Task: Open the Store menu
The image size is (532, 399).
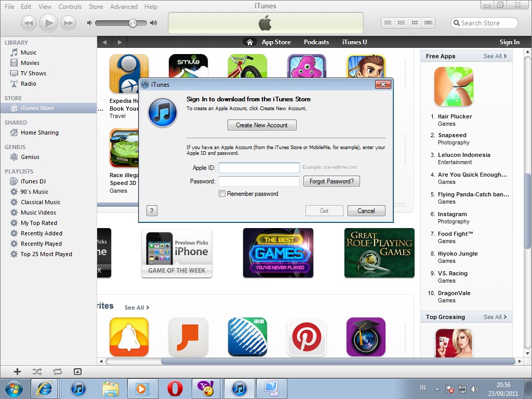Action: coord(96,6)
